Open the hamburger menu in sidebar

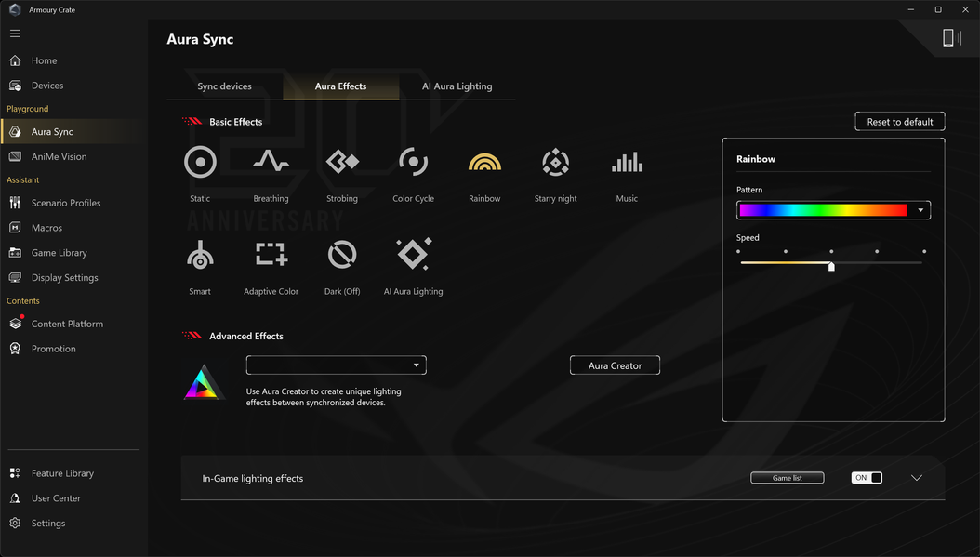(15, 33)
